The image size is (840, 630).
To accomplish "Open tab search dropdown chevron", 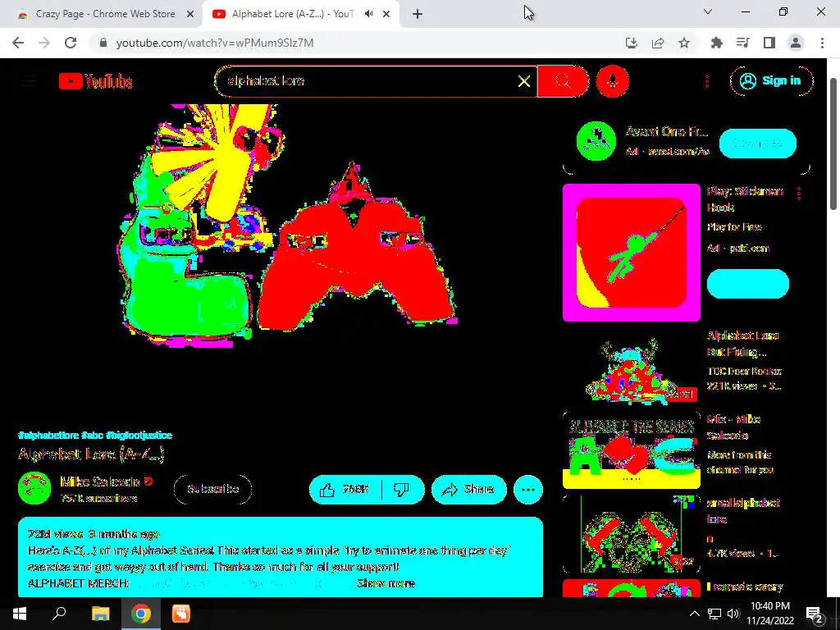I will (708, 11).
